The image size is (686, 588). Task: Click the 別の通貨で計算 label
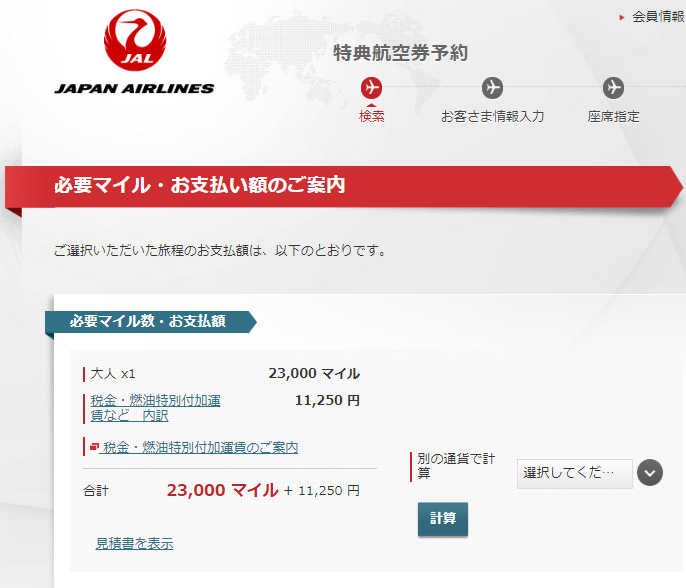456,466
